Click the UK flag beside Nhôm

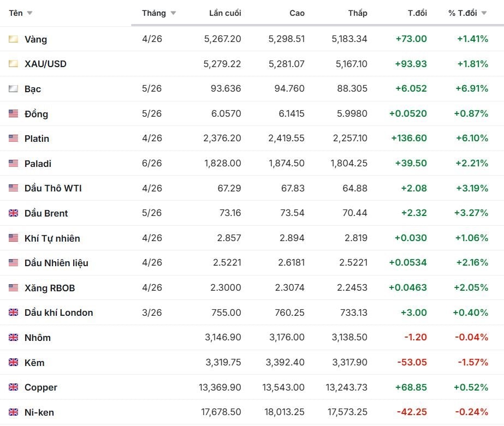click(13, 338)
